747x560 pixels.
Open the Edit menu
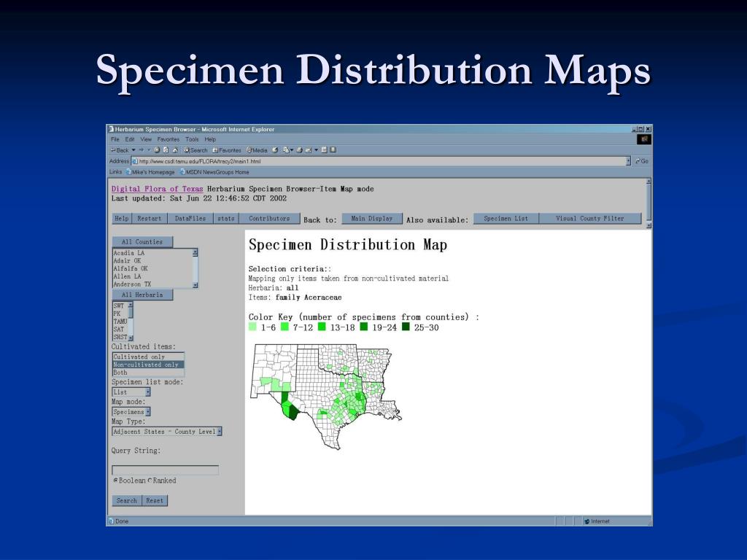click(x=130, y=139)
